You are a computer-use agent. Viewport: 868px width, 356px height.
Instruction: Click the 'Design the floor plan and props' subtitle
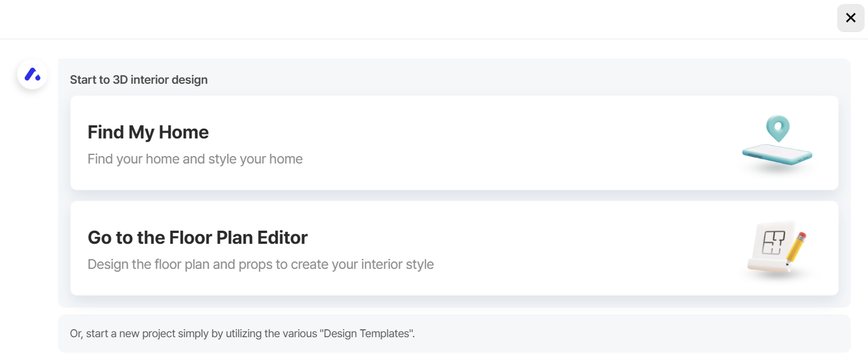tap(260, 264)
